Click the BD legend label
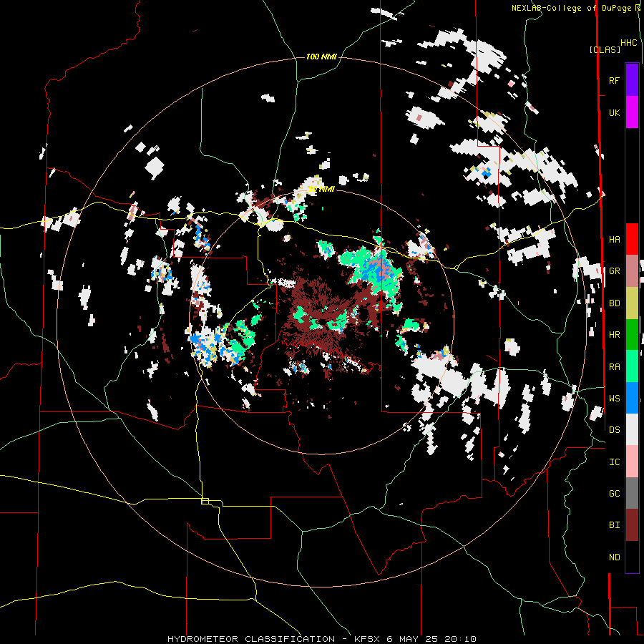The image size is (644, 644). click(614, 303)
